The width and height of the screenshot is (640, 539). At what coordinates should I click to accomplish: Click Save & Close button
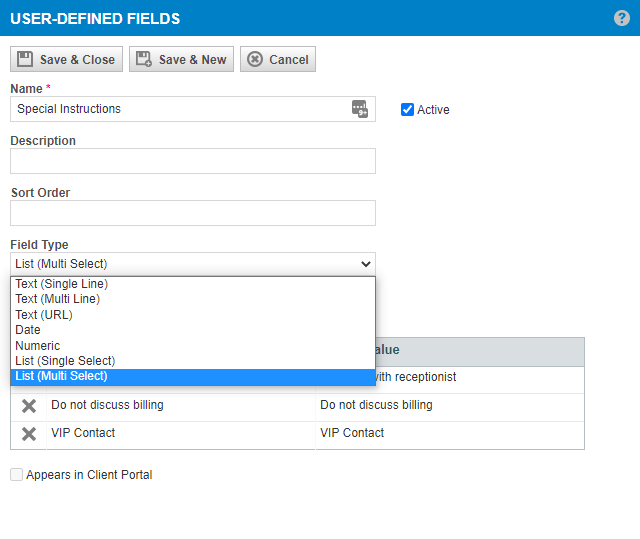[x=67, y=59]
